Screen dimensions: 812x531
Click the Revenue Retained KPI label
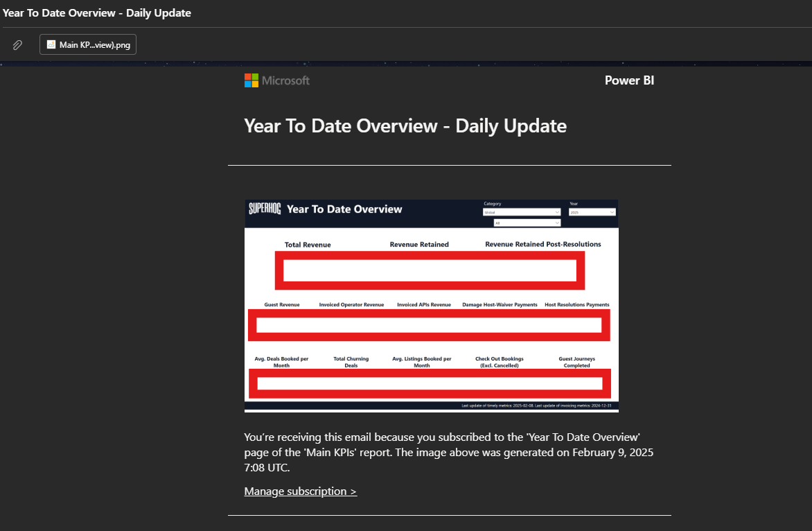[x=419, y=245]
